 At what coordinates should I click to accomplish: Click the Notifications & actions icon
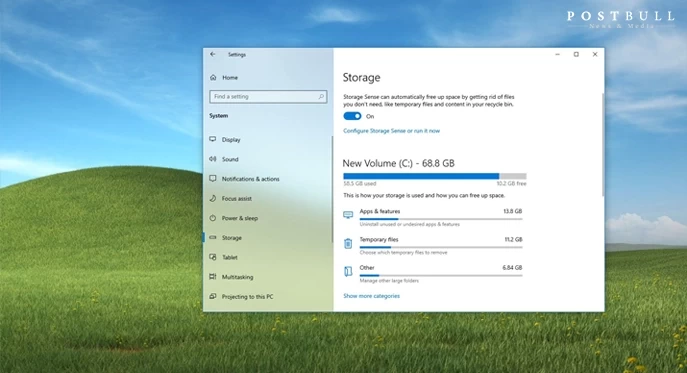point(213,179)
